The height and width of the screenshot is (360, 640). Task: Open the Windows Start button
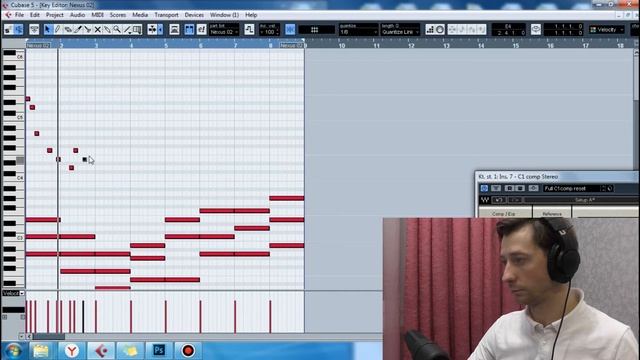point(13,351)
